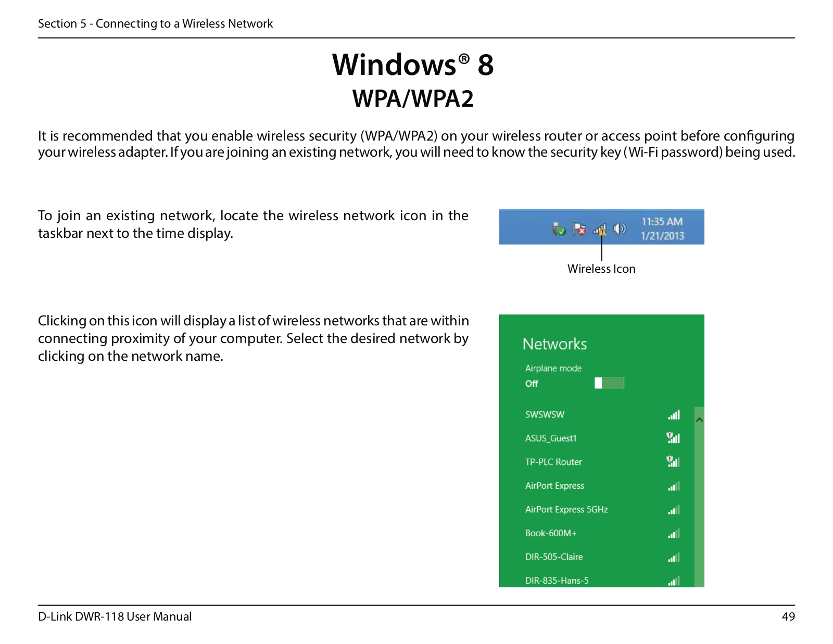This screenshot has height=644, width=833.
Task: Click the volume speaker icon in the taskbar
Action: (x=619, y=229)
